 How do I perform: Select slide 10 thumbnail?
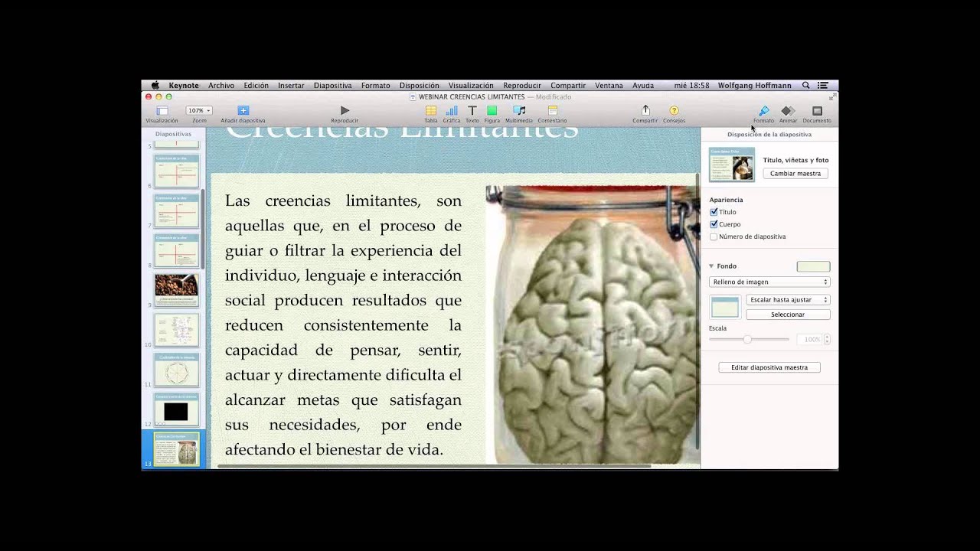click(177, 330)
